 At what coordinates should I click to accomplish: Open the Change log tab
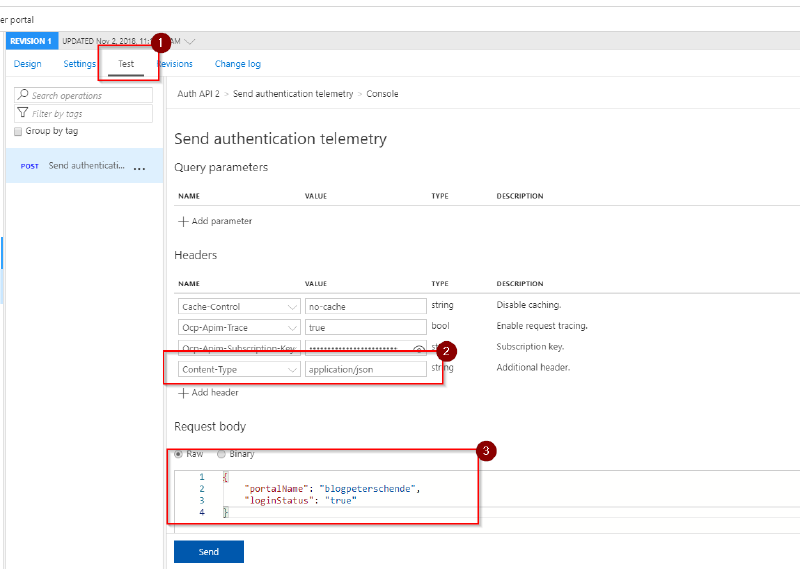point(238,64)
